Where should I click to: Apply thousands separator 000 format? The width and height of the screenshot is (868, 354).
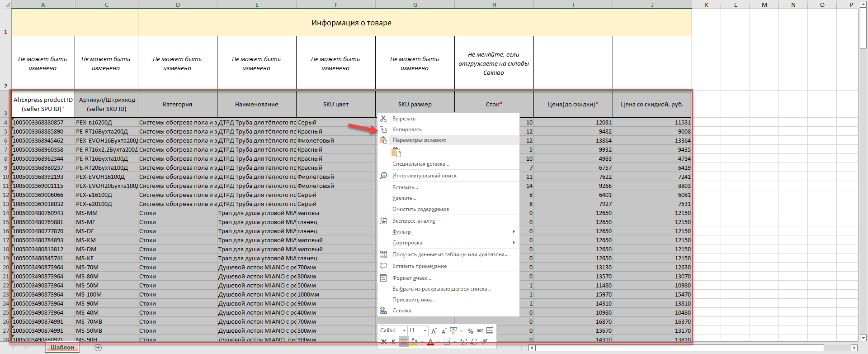click(480, 331)
